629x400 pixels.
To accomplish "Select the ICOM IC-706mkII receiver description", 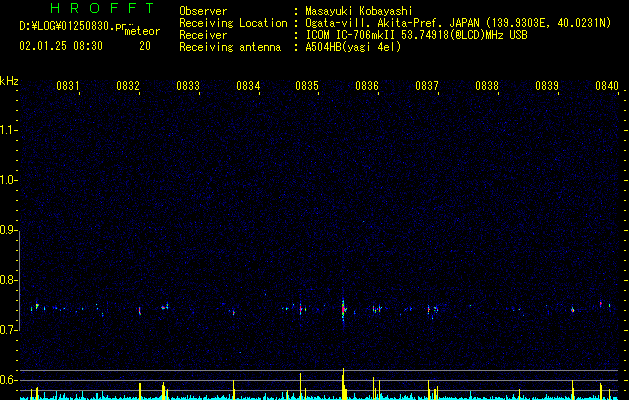I will pyautogui.click(x=416, y=35).
